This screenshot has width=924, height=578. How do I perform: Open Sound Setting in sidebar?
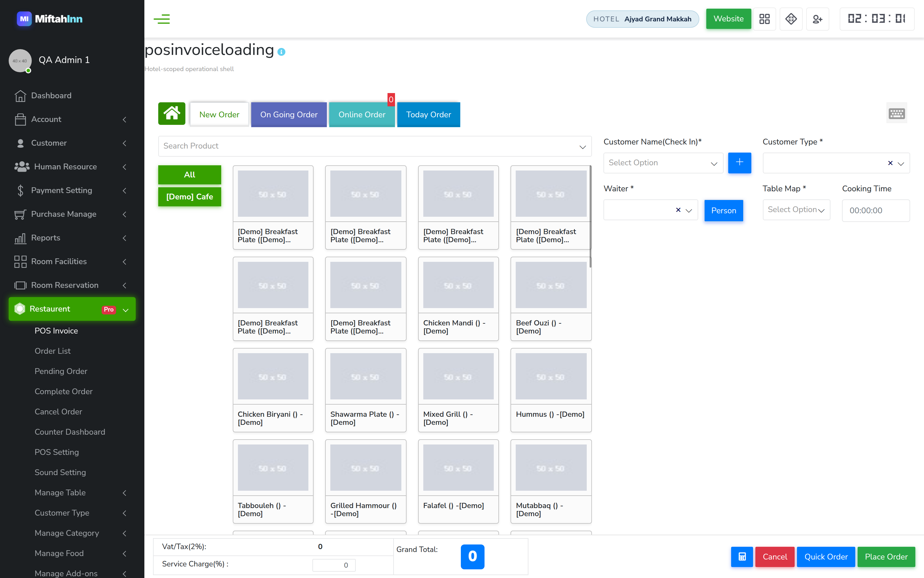coord(60,473)
